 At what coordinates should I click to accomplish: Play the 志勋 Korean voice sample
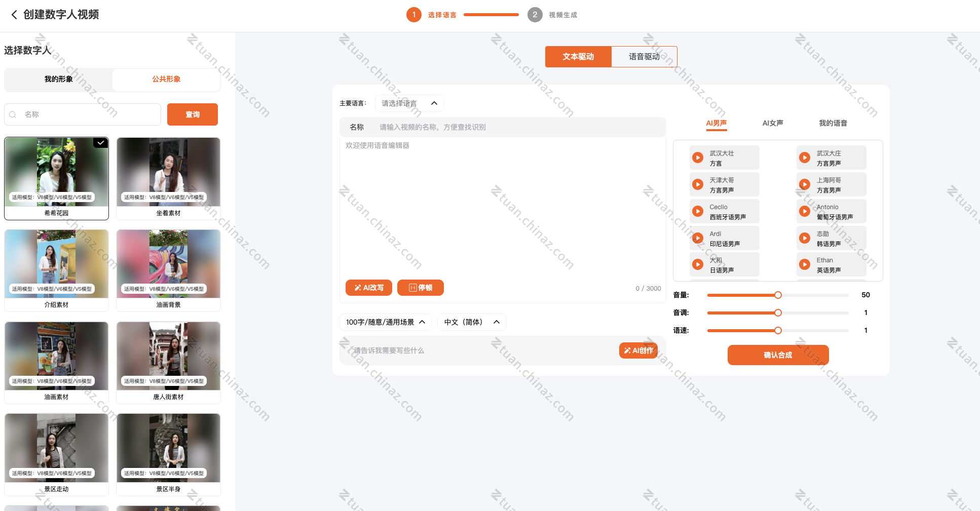pyautogui.click(x=805, y=238)
